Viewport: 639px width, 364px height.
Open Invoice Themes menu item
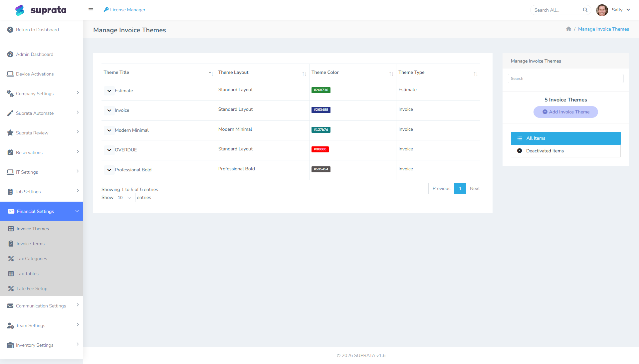pyautogui.click(x=42, y=229)
